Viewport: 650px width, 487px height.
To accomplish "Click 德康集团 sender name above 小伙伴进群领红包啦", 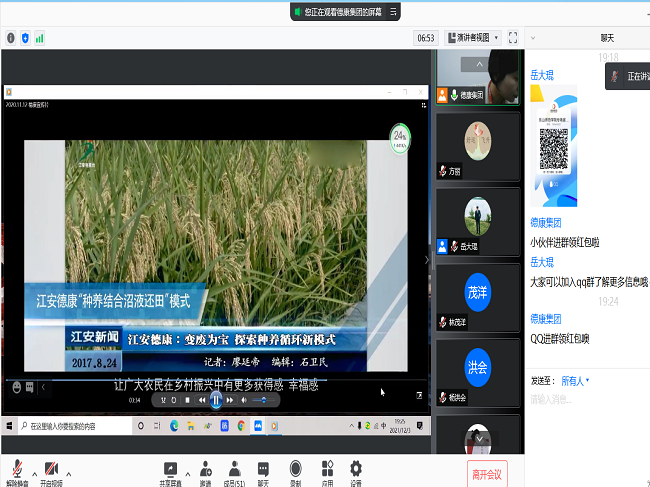I will [546, 223].
